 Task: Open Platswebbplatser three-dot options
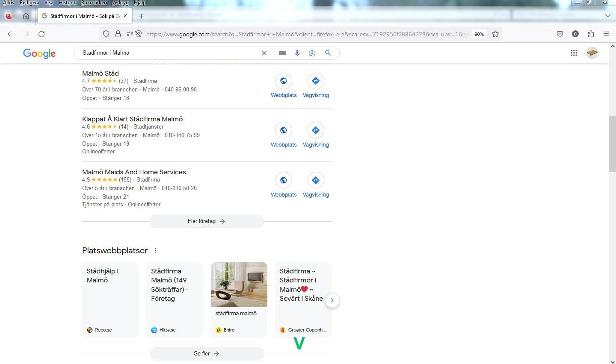[x=156, y=250]
